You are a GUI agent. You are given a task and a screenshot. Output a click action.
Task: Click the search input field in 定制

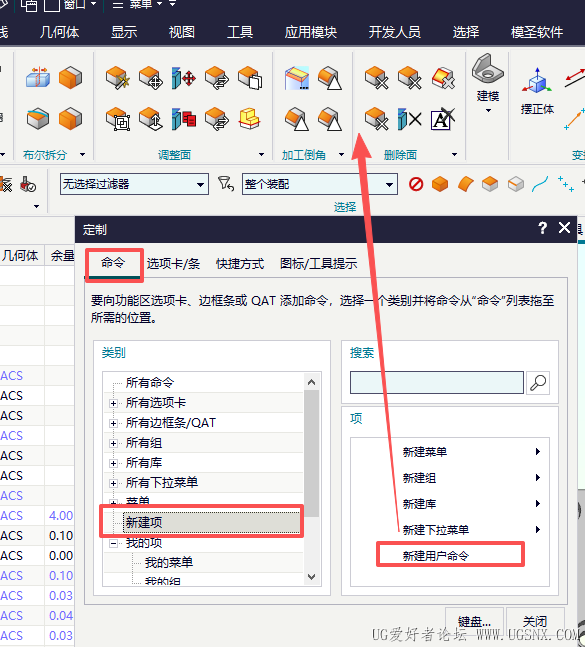[x=436, y=383]
